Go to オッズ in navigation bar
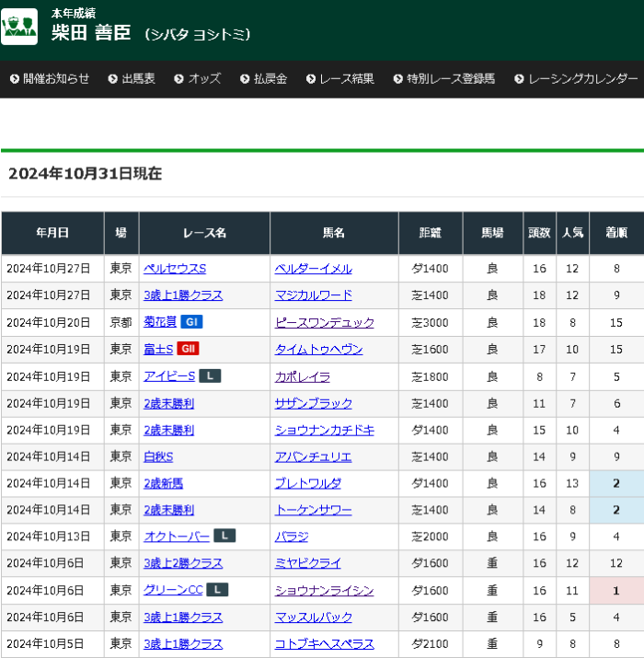644x658 pixels. coord(197,79)
